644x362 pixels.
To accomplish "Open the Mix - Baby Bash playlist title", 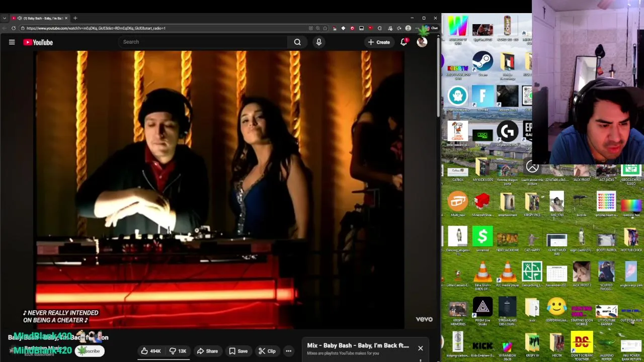I will click(358, 345).
